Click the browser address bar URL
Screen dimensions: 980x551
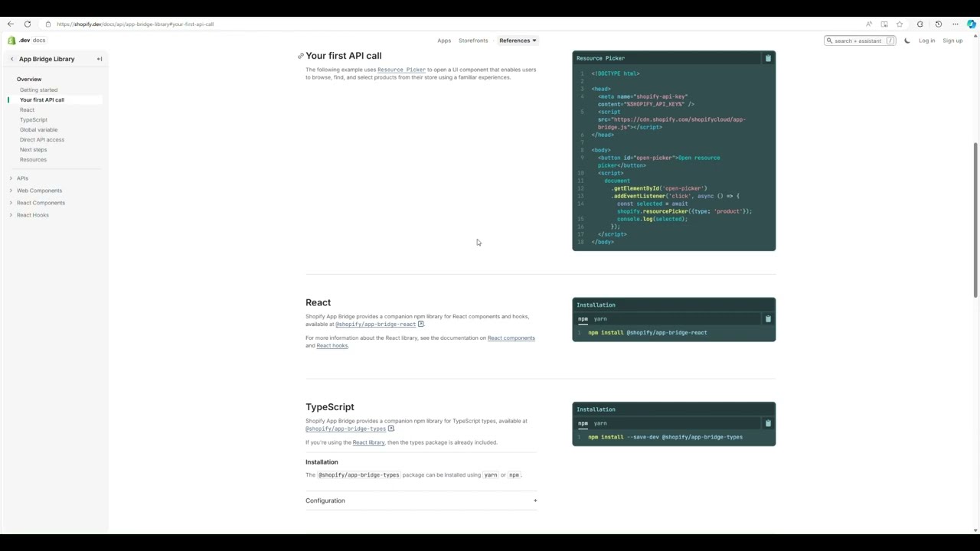[x=135, y=24]
